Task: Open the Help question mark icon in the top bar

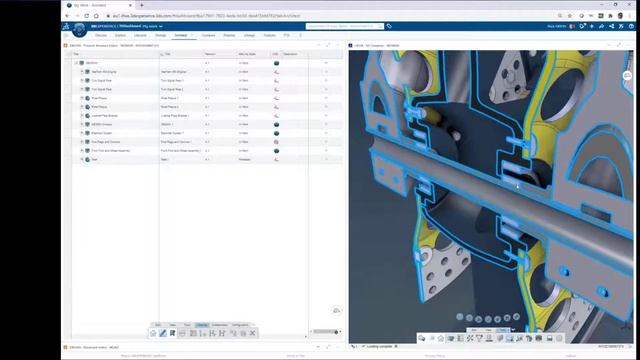Action: 631,26
